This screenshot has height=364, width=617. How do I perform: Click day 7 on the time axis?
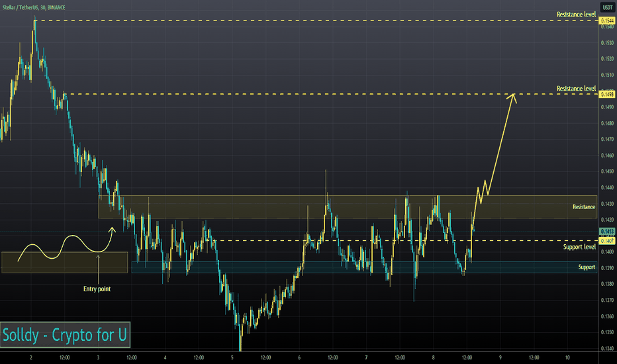(366, 357)
